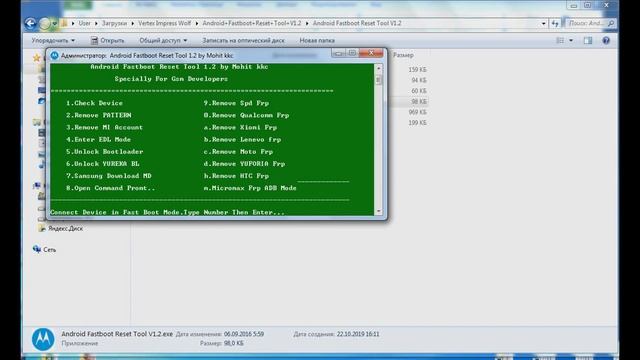Screen dimensions: 640x360
Task: Click the Explorer help question mark icon
Action: (x=606, y=40)
